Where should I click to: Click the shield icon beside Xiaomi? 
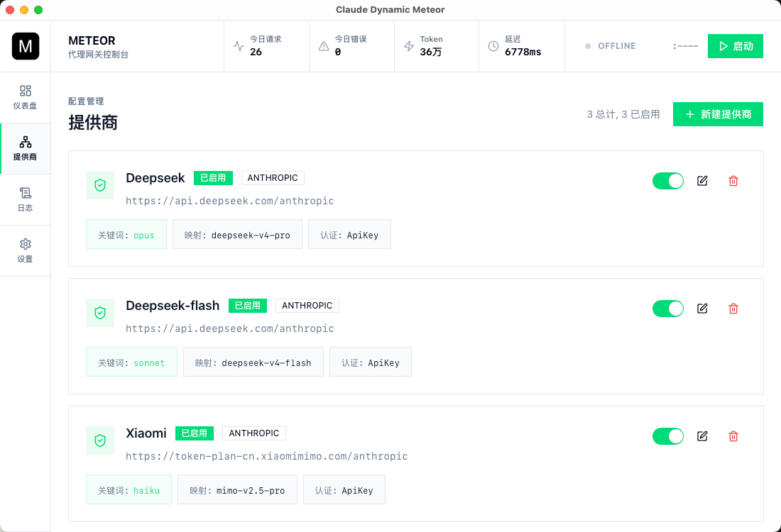click(100, 440)
